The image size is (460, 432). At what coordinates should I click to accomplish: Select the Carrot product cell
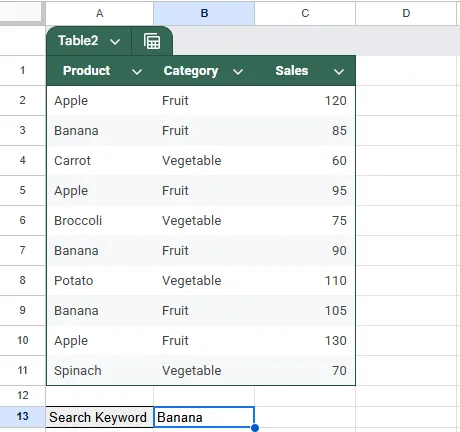100,161
